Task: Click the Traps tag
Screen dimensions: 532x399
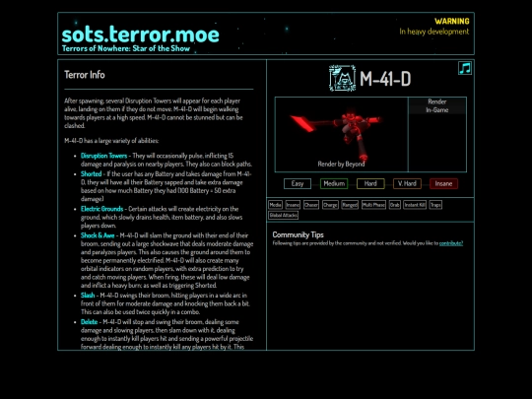Action: [435, 205]
